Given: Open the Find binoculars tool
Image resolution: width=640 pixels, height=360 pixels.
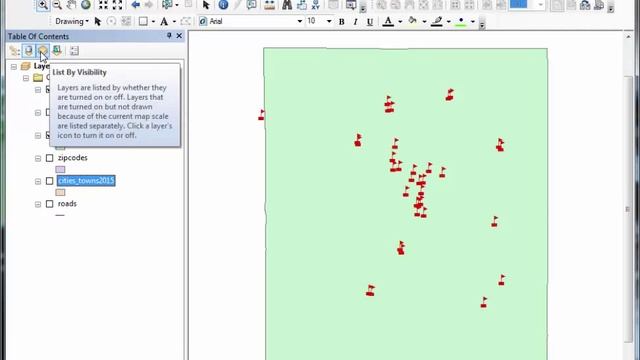Looking at the screenshot, I should pyautogui.click(x=287, y=5).
